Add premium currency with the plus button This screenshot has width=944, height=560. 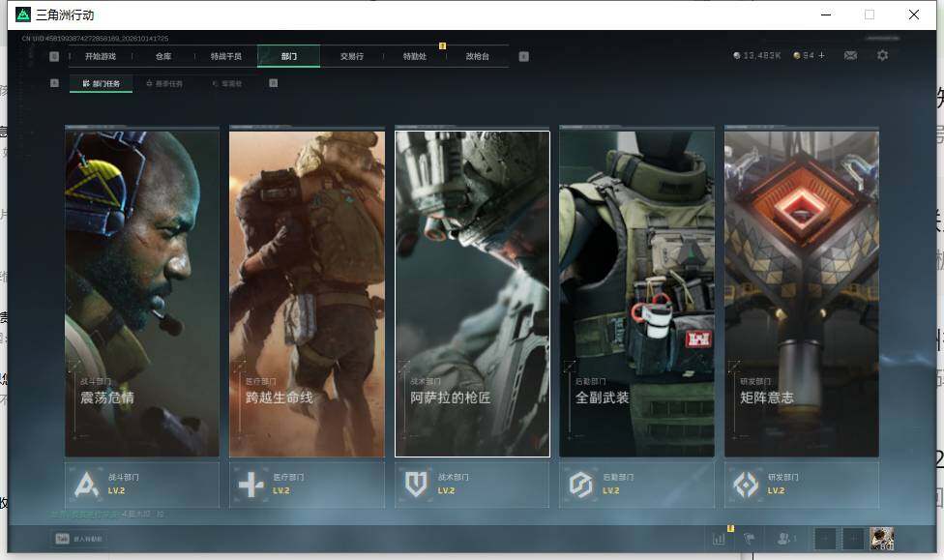(x=822, y=55)
